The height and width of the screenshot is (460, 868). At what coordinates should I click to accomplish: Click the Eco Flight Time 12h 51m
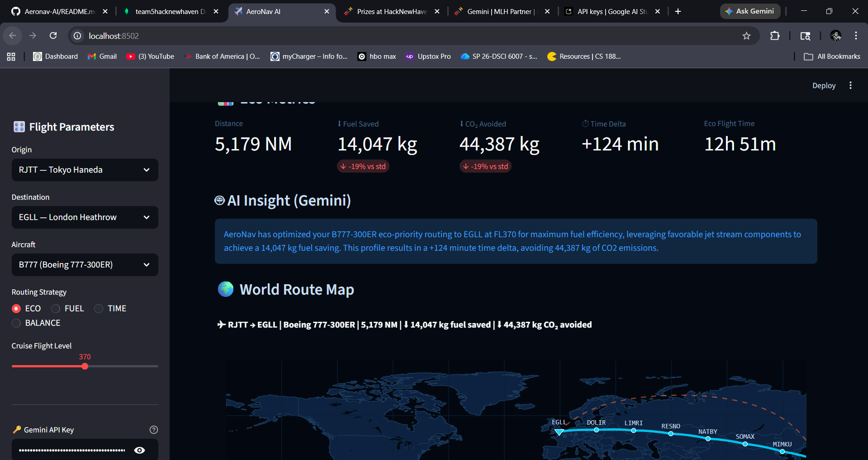point(740,144)
